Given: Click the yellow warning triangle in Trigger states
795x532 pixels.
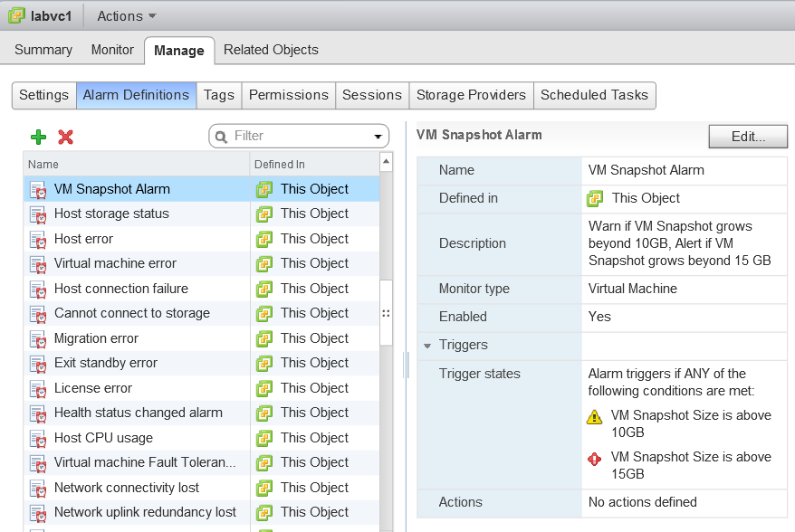Looking at the screenshot, I should (x=593, y=418).
